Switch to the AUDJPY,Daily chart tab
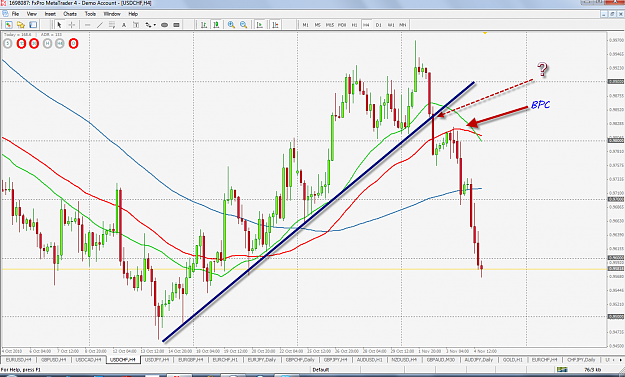This screenshot has width=625, height=377. coord(479,360)
